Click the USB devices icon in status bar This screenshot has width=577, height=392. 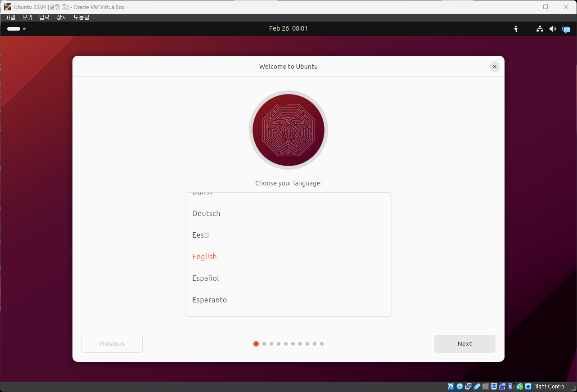(x=477, y=386)
